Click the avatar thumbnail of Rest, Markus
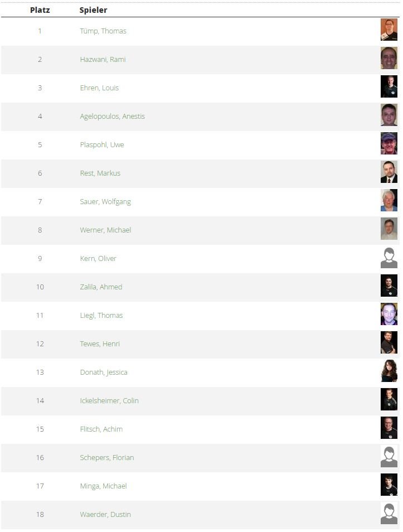Screen dimensions: 403x532 [389, 172]
